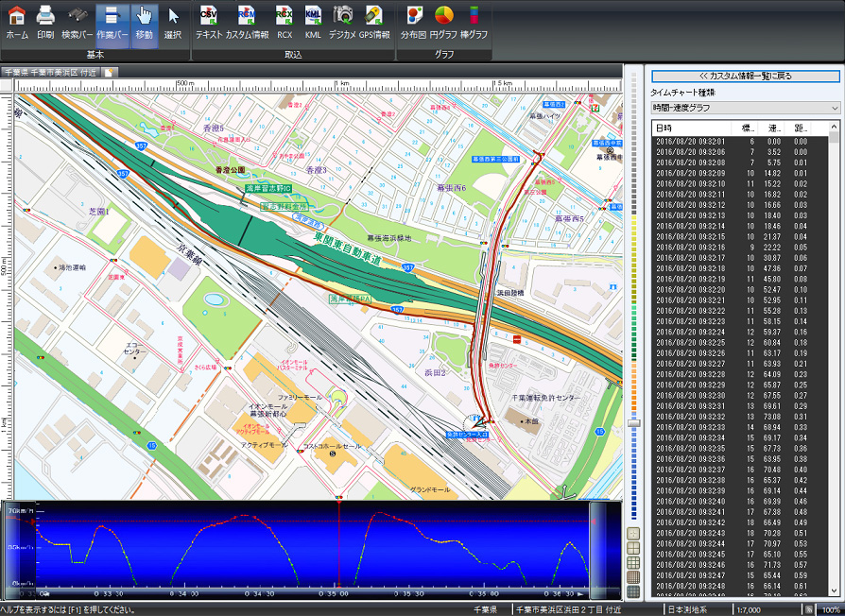Select row 2016/08/20 09:32:10
845x616 pixels.
739,183
